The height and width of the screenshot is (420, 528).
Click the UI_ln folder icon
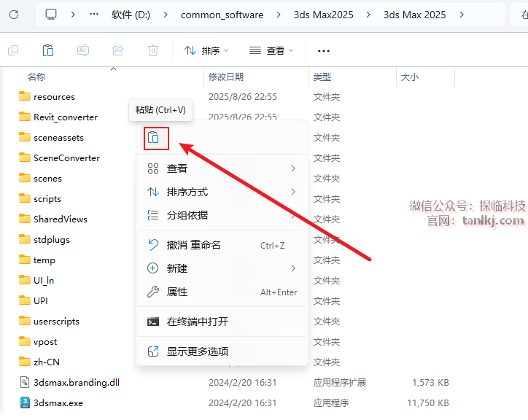[25, 280]
